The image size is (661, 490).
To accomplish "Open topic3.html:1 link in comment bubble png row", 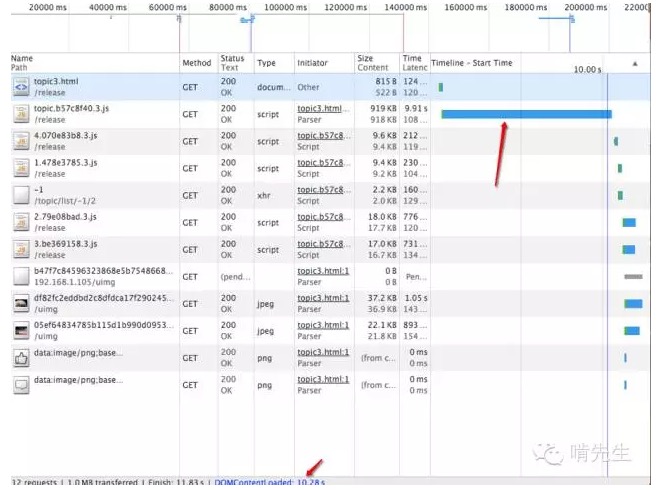I will 323,379.
